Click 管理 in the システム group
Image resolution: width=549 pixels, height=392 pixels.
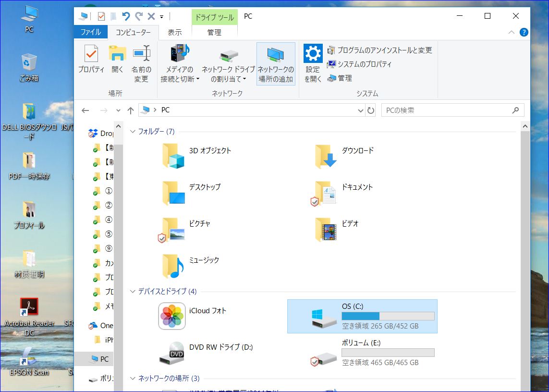(340, 78)
